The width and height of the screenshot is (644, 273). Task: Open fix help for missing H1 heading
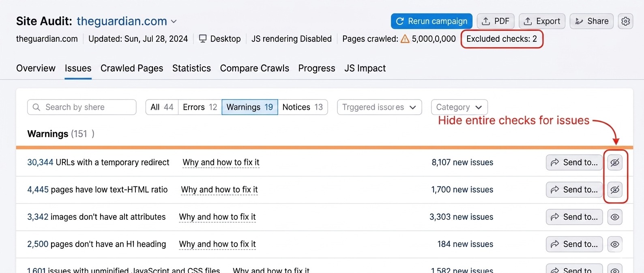pyautogui.click(x=217, y=244)
